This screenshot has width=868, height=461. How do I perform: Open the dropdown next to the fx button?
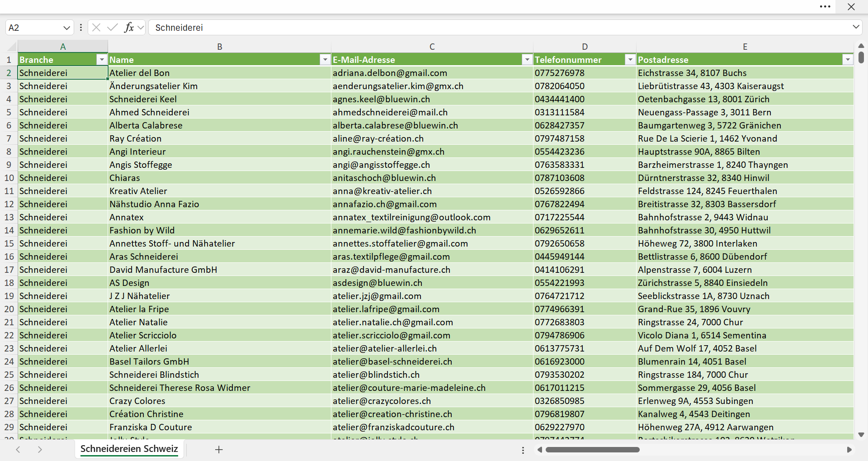[141, 28]
